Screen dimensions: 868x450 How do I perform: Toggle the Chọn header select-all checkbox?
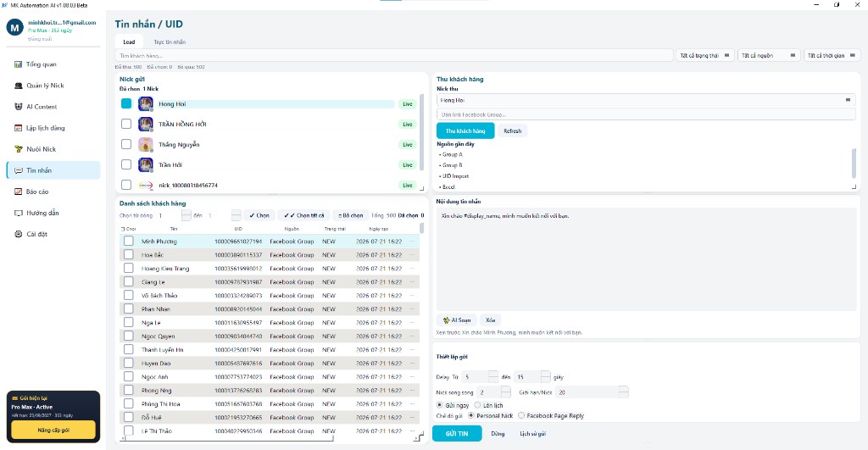[x=123, y=229]
